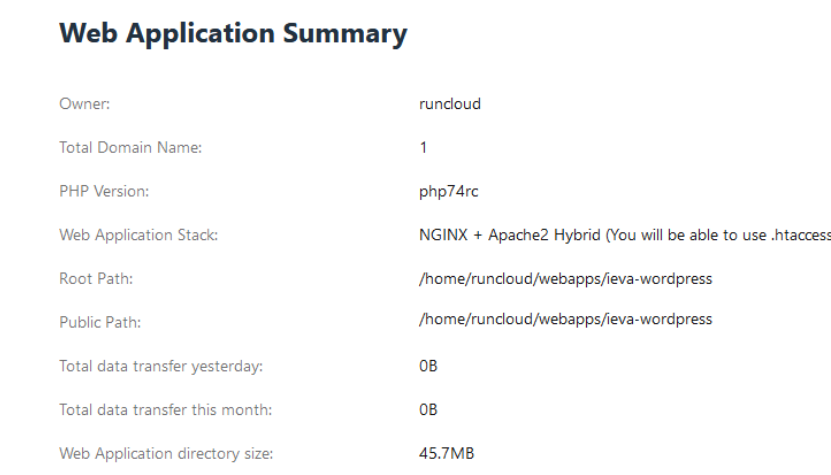Image resolution: width=831 pixels, height=475 pixels.
Task: Select the PHP Version label
Action: 104,191
